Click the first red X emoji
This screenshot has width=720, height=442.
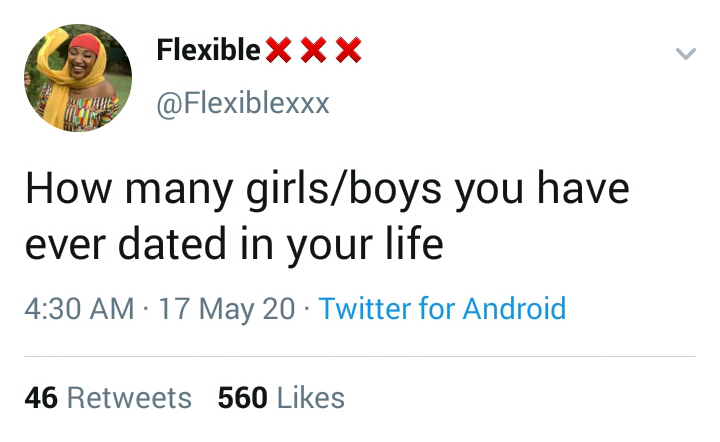coord(278,50)
